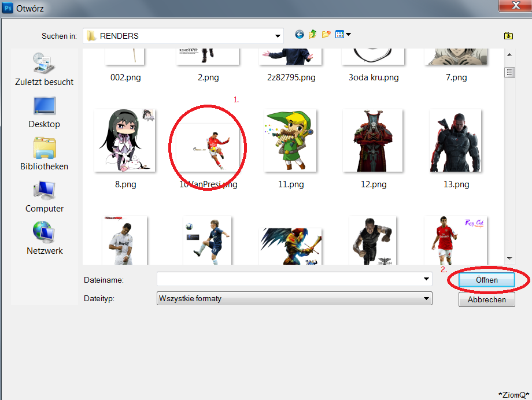Click the 7.png file name
Screen dimensions: 532x400
pos(456,77)
